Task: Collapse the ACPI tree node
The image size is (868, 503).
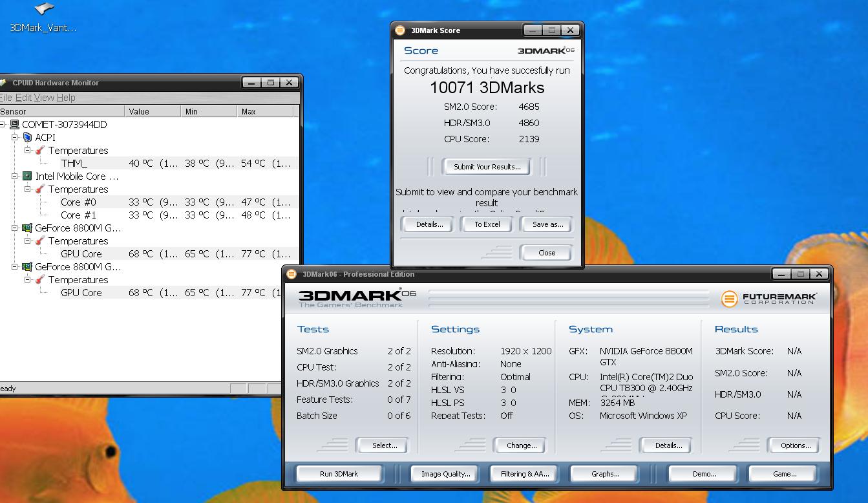Action: pyautogui.click(x=15, y=137)
